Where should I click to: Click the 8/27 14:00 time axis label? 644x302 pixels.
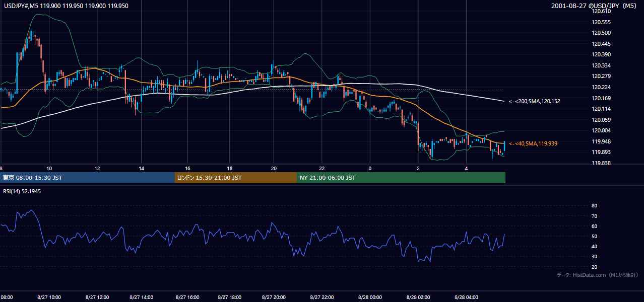[x=142, y=297]
